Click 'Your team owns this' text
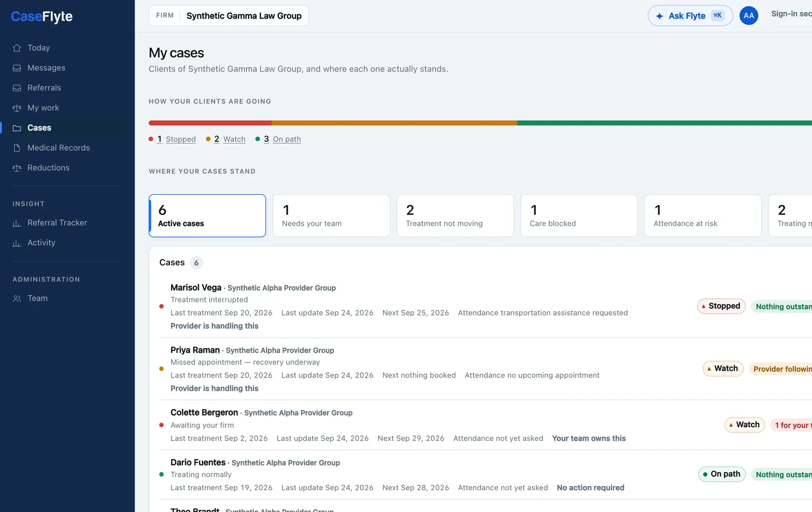The image size is (812, 512). (x=589, y=438)
